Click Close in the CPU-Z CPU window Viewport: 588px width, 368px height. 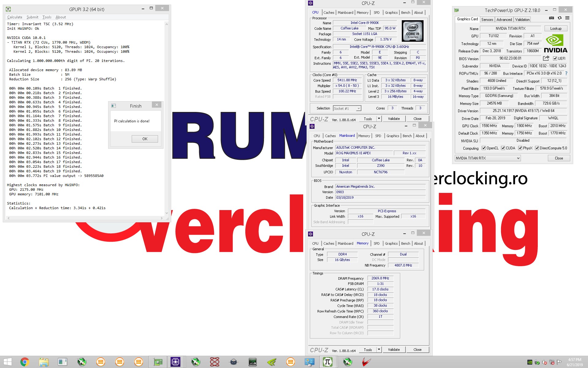coord(417,119)
